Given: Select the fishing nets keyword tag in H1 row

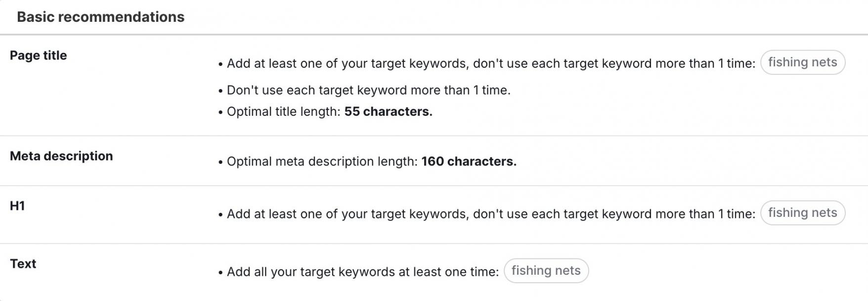Looking at the screenshot, I should click(803, 213).
